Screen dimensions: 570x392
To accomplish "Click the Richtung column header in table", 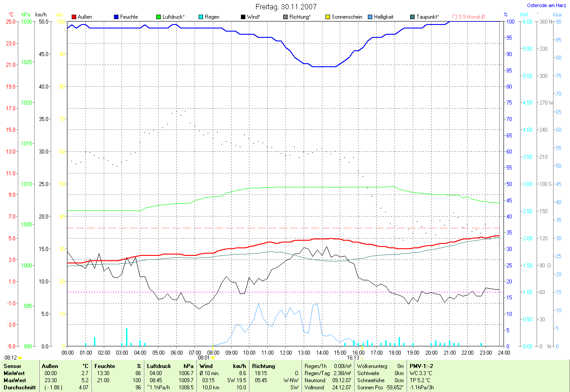I will point(264,366).
